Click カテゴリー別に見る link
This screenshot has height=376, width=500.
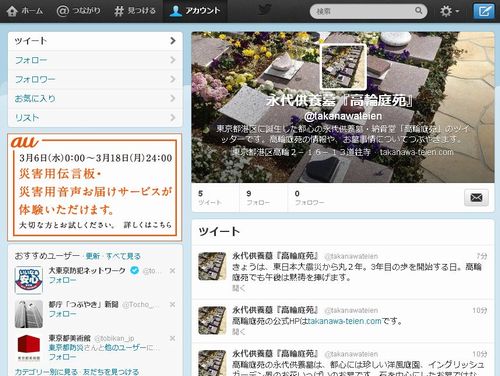[46, 372]
